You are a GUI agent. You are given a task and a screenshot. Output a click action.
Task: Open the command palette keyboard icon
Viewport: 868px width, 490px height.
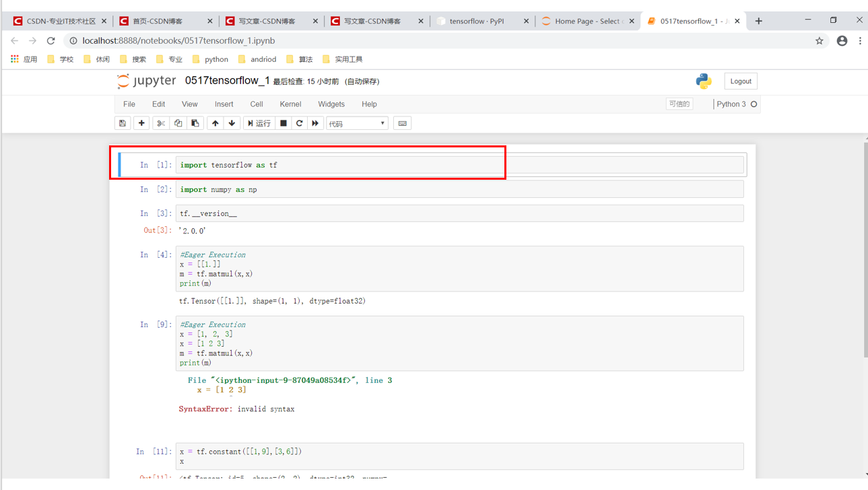402,123
